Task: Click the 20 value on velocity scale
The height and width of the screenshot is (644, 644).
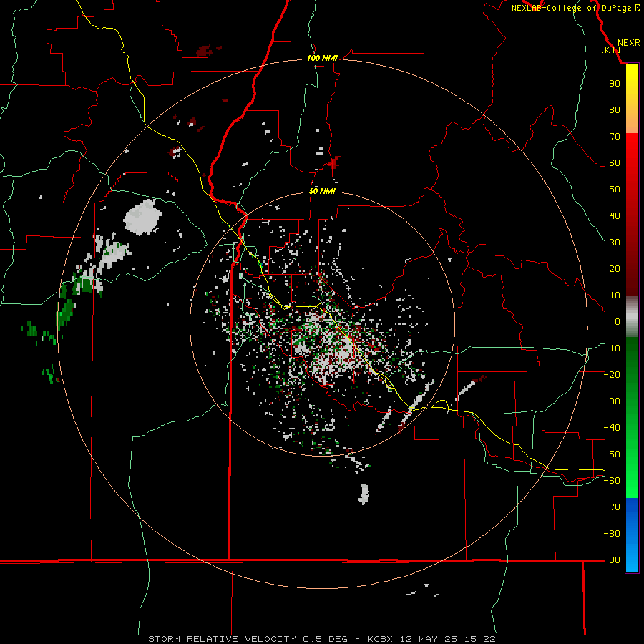Action: tap(615, 269)
